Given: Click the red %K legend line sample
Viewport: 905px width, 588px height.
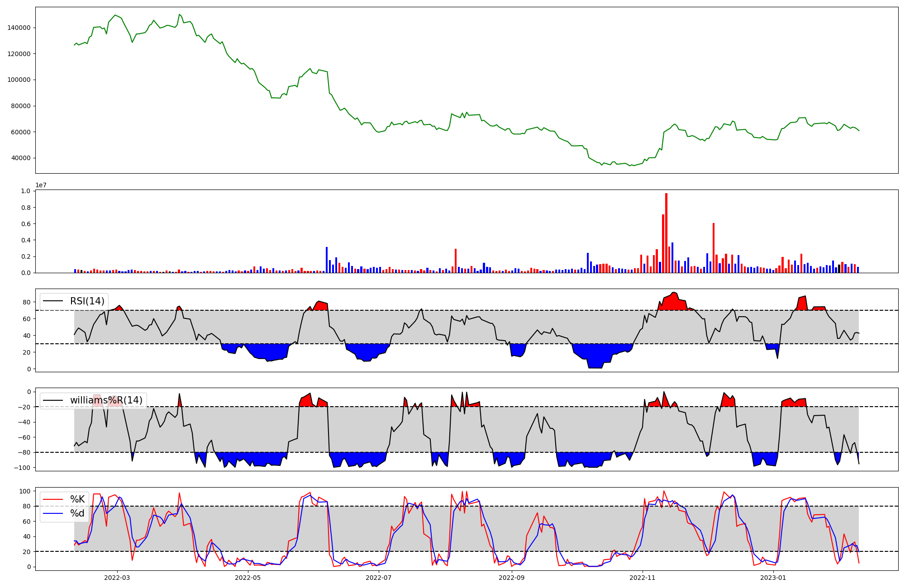Looking at the screenshot, I should (x=53, y=499).
